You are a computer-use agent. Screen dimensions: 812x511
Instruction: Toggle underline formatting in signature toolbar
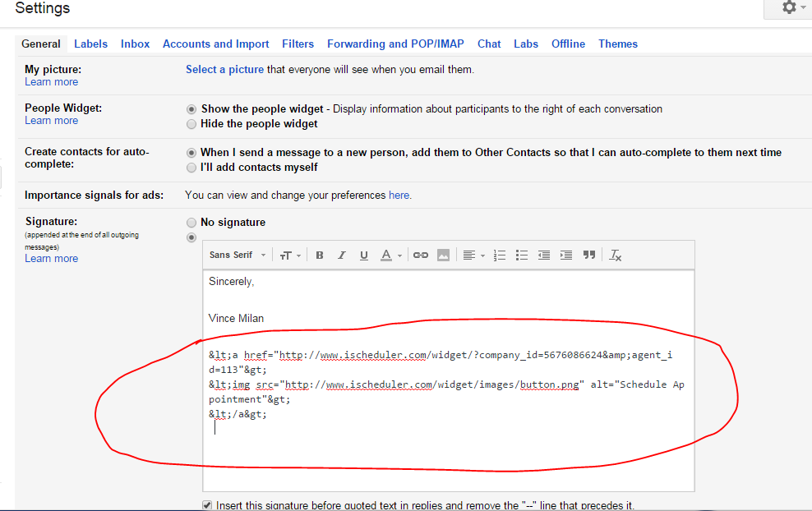pos(363,255)
